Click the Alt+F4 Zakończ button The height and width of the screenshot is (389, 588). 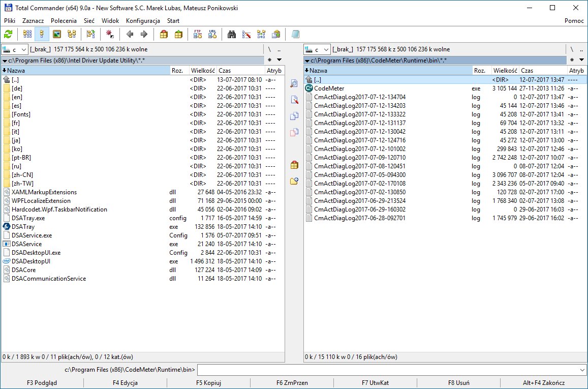544,382
